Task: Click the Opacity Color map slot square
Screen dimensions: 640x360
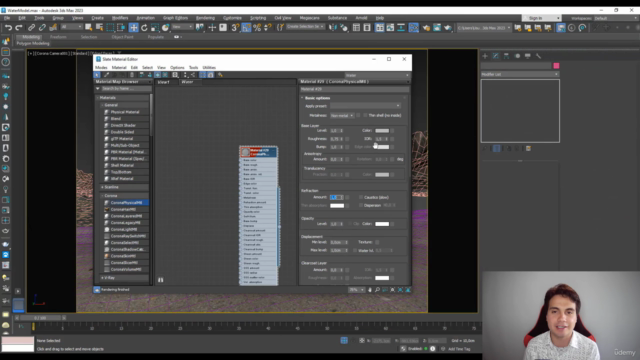Action: pos(392,224)
